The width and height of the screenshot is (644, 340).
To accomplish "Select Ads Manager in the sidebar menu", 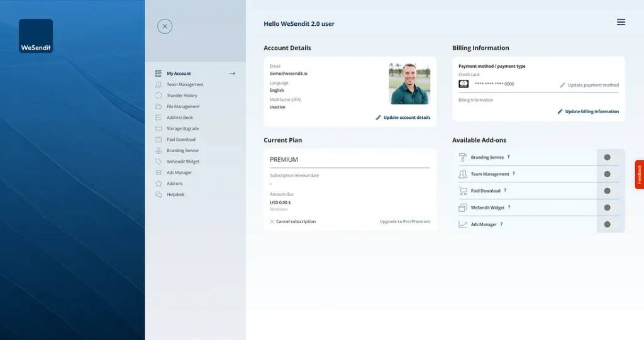I will pos(179,172).
